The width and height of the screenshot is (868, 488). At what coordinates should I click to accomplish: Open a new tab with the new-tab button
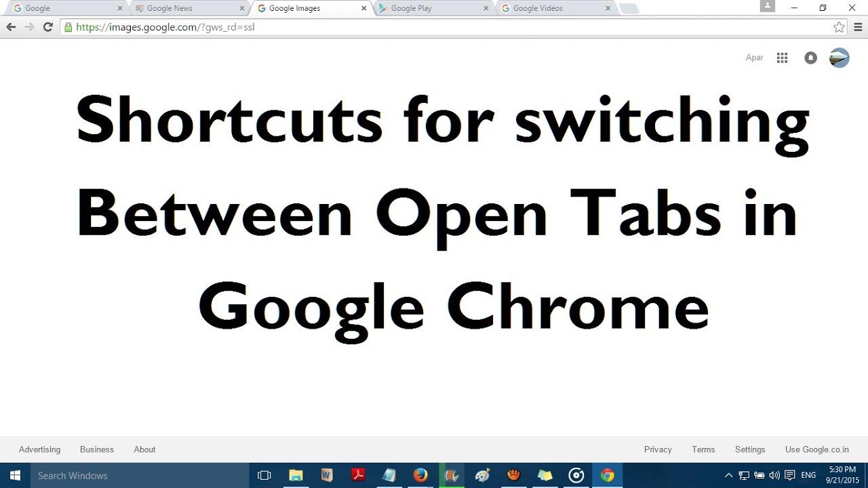pos(629,8)
